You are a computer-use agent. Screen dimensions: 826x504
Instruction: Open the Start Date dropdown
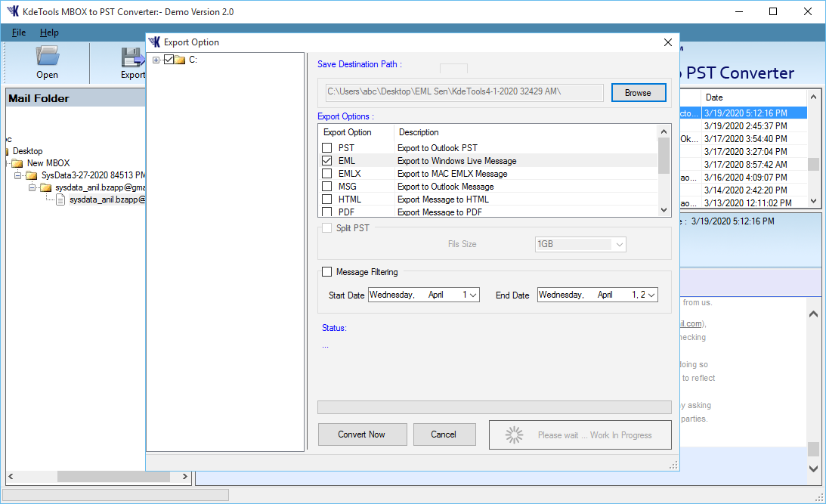473,295
